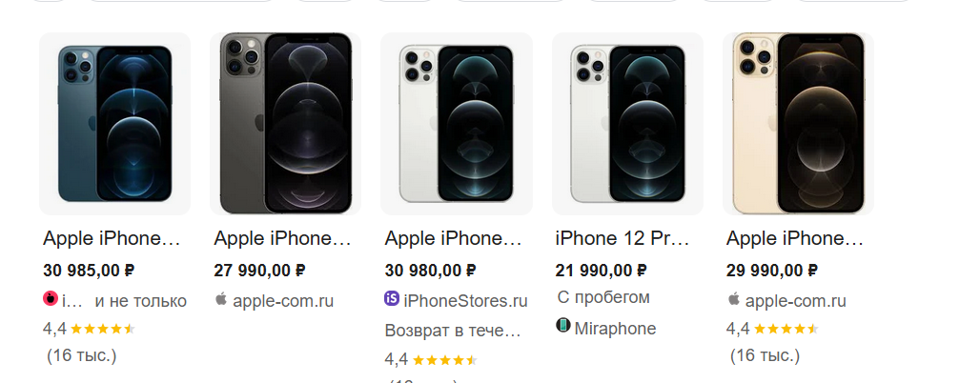Click the Apple logo icon under 29 990,00 ₽
This screenshot has width=980, height=383.
tap(734, 299)
